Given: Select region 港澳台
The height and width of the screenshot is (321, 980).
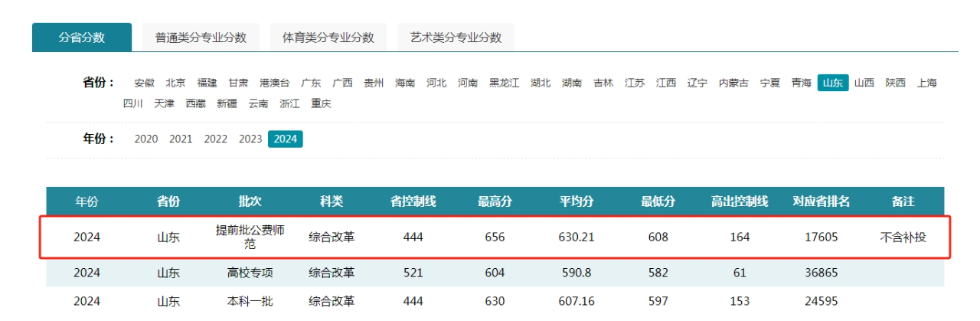Looking at the screenshot, I should click(x=275, y=83).
